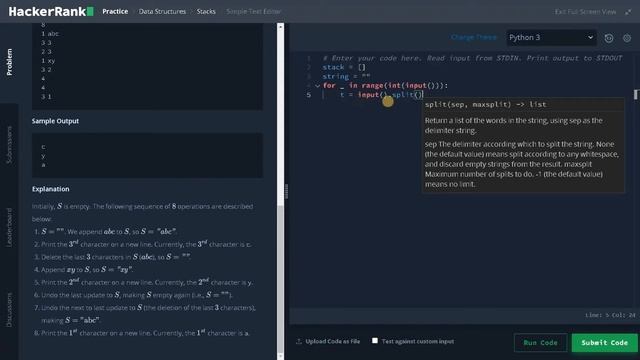Click the reset code history icon
Screen dimensions: 640x360
tap(609, 38)
